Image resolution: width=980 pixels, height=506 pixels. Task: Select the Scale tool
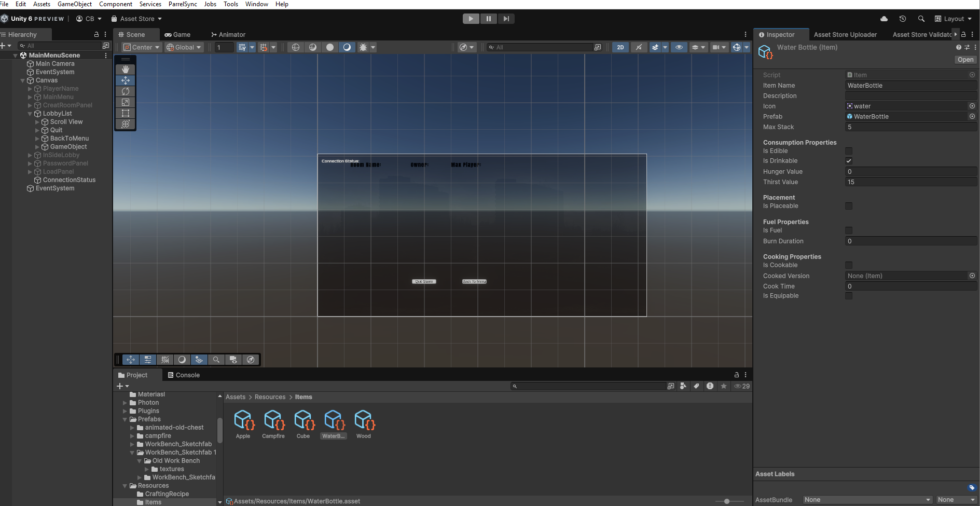[x=125, y=102]
